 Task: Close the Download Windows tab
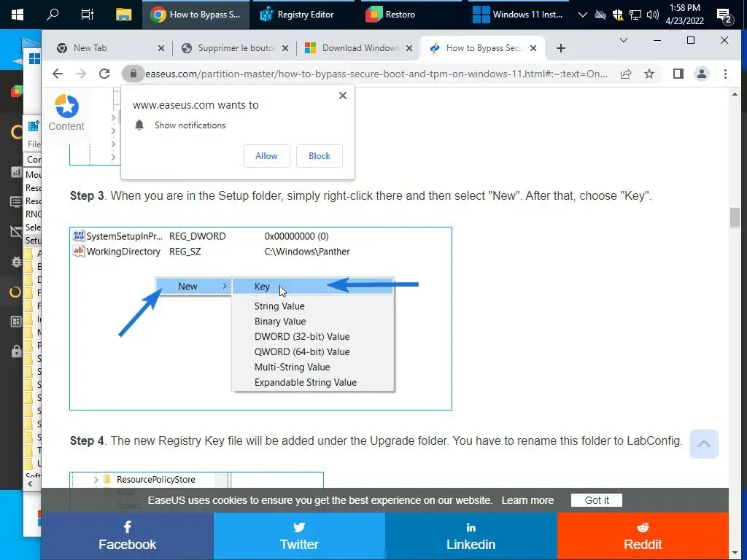(x=409, y=48)
